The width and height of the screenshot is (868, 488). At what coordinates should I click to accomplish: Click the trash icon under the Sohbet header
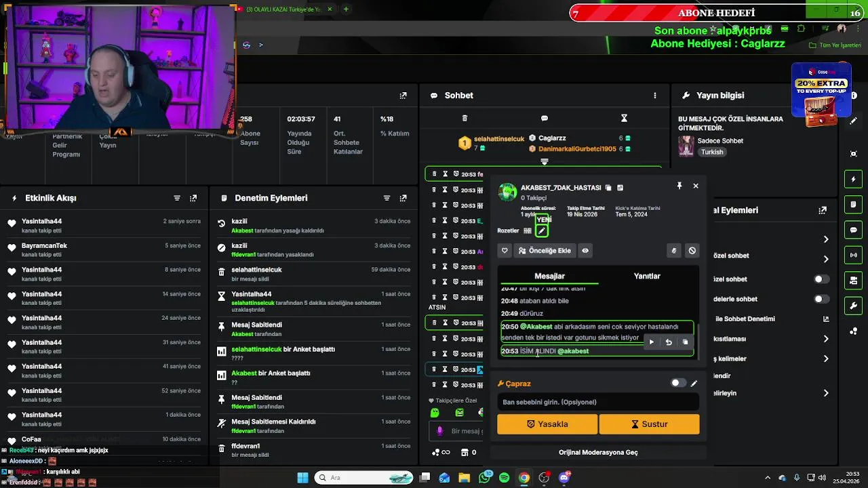(x=465, y=118)
